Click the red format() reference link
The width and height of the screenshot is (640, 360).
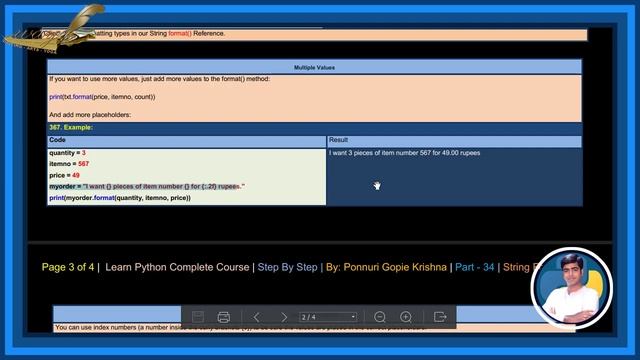point(180,33)
